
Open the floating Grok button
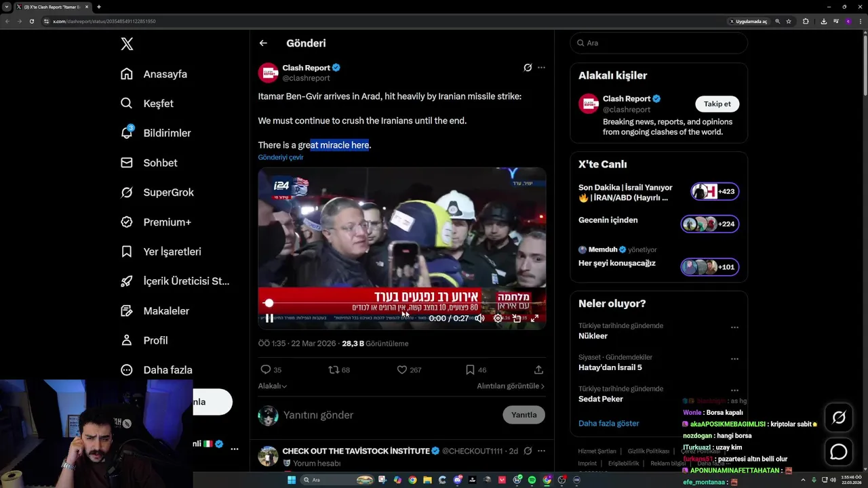839,418
